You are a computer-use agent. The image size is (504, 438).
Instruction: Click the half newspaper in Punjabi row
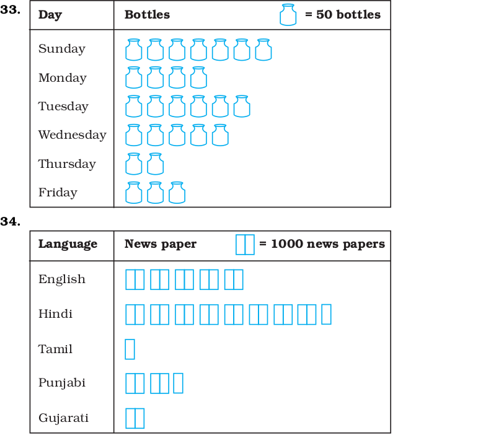tap(179, 383)
